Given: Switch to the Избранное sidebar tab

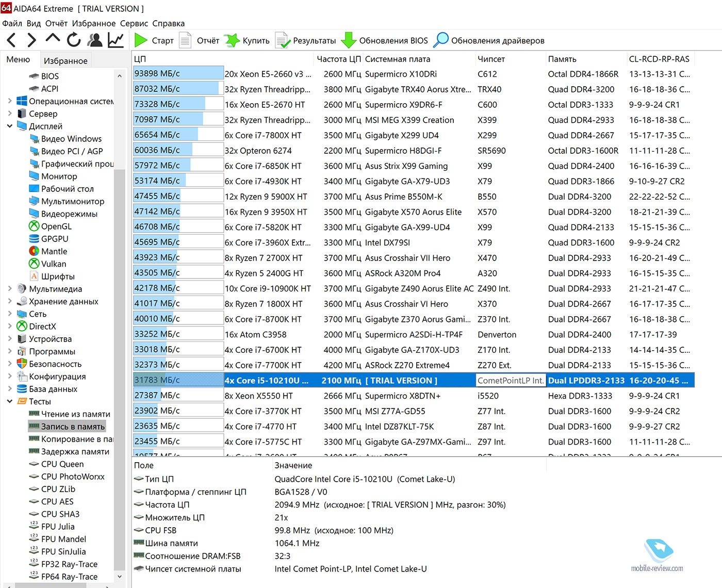Looking at the screenshot, I should [65, 60].
